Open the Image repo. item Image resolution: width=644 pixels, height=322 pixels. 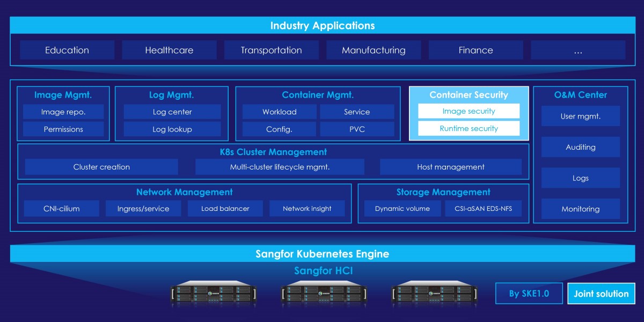tap(63, 112)
